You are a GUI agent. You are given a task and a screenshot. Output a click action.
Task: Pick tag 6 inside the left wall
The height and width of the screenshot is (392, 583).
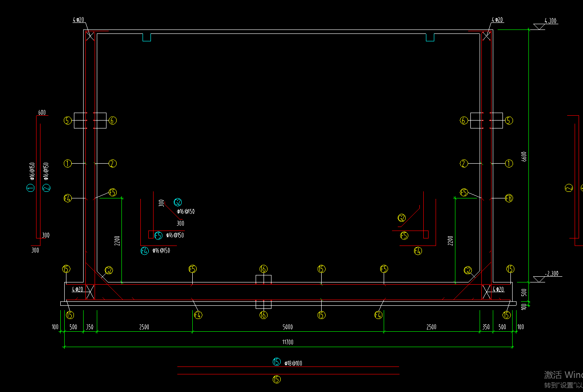click(x=113, y=121)
